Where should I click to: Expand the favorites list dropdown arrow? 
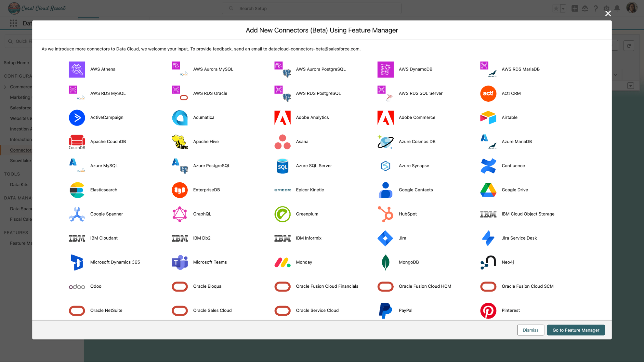pyautogui.click(x=563, y=9)
